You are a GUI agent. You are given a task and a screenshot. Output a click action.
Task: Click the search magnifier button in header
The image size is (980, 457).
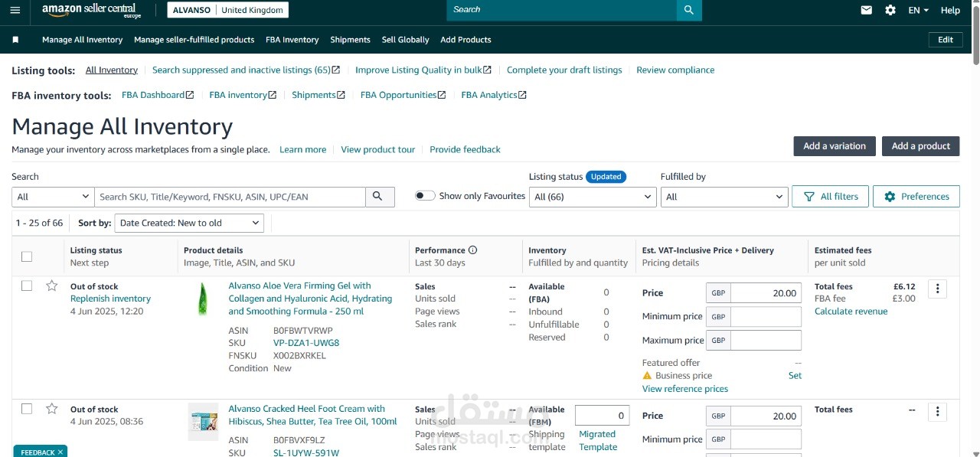[689, 10]
